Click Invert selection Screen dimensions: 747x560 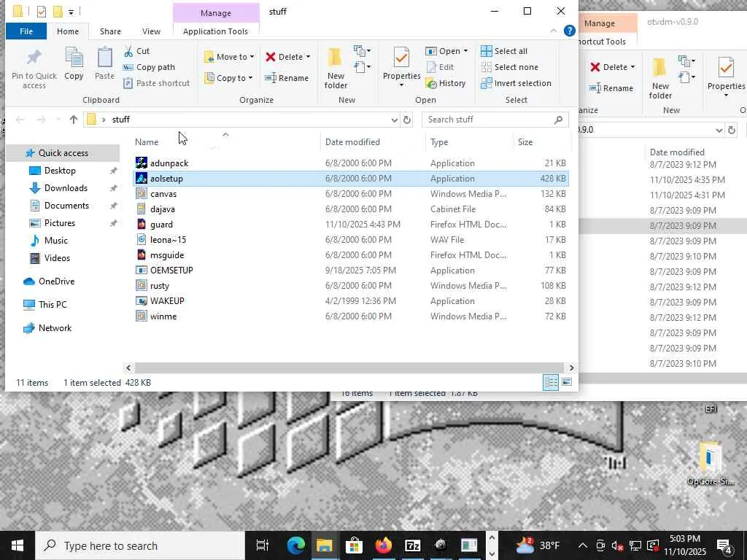516,83
